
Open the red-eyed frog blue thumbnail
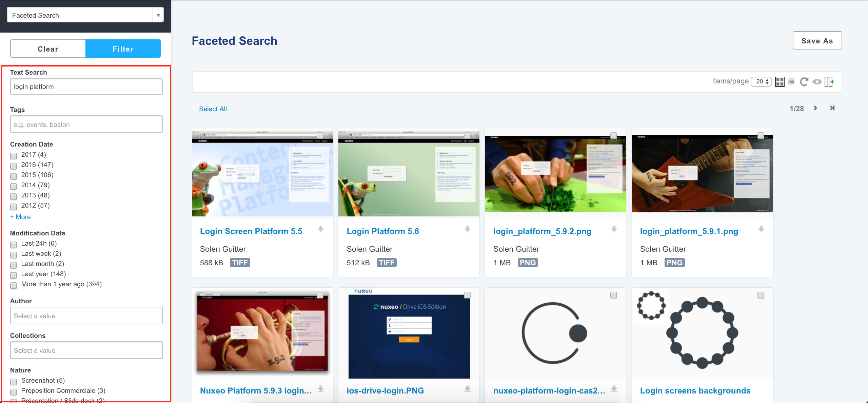262,174
